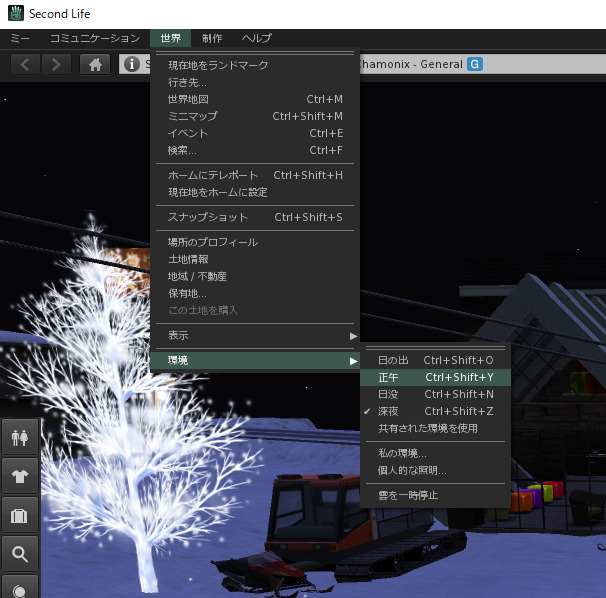Click the partially visible bottom sidebar icon

click(x=20, y=587)
